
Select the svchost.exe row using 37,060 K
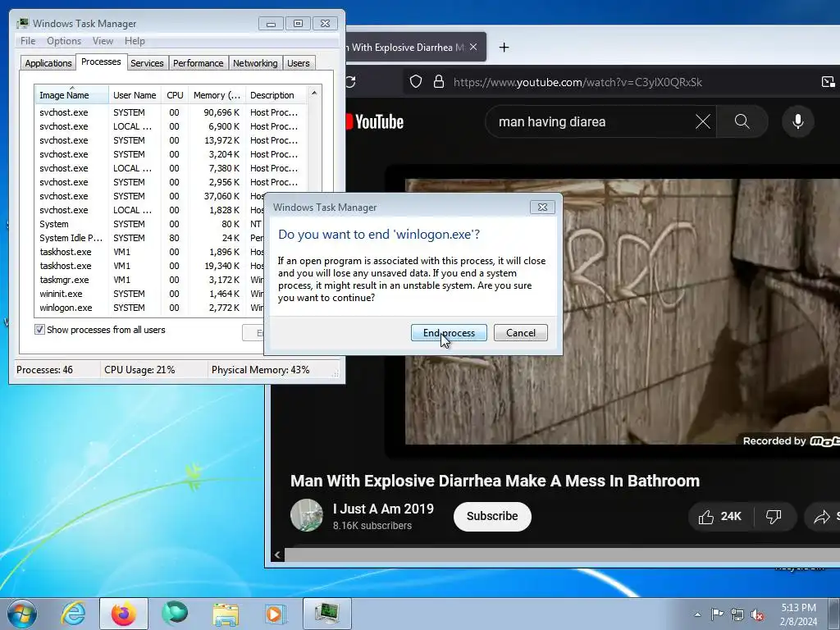(x=150, y=196)
